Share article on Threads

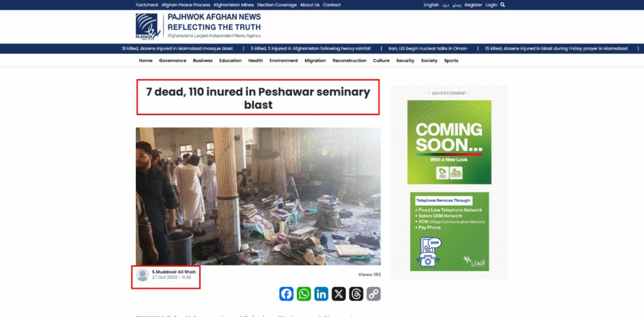(356, 294)
